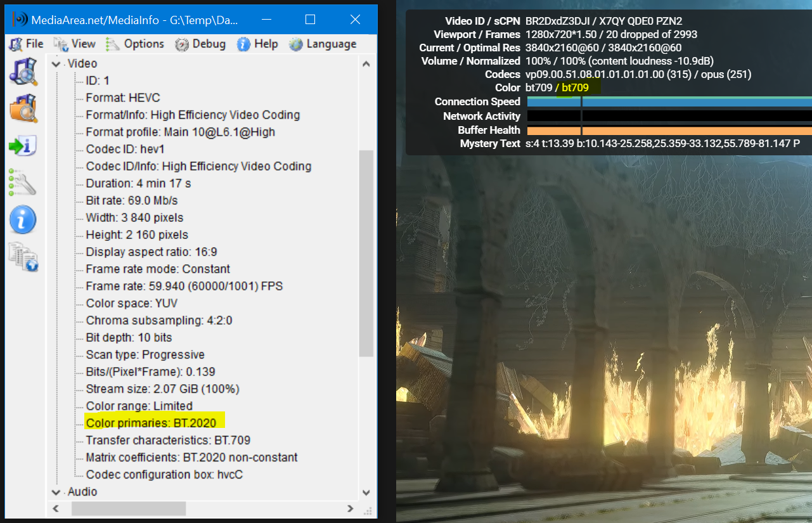Open the File menu
Screen dimensions: 812x523
(x=26, y=44)
